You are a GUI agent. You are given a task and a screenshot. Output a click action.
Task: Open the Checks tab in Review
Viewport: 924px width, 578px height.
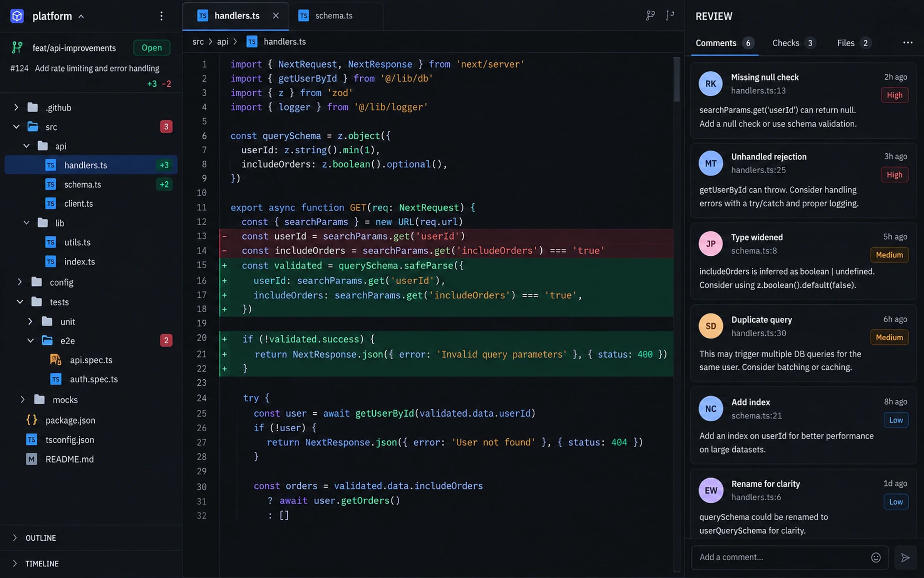coord(794,43)
